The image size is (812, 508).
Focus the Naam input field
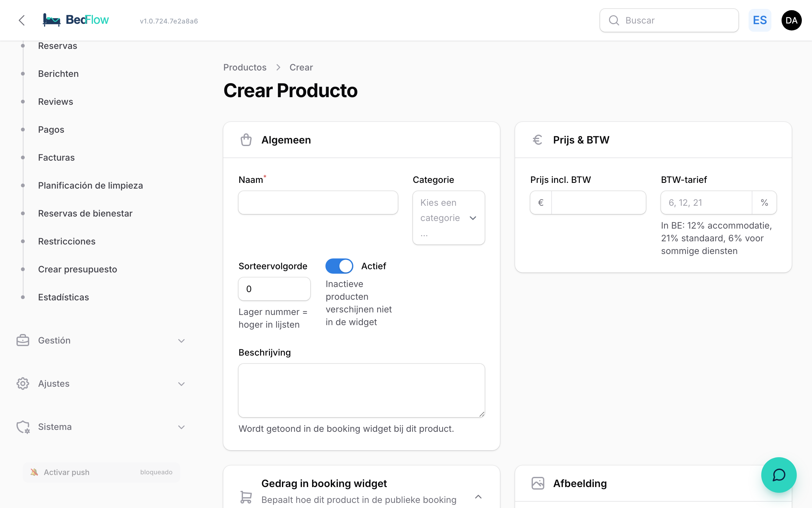[318, 203]
